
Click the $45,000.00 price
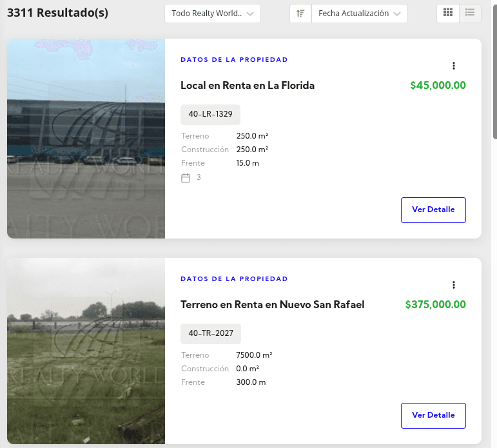click(438, 86)
